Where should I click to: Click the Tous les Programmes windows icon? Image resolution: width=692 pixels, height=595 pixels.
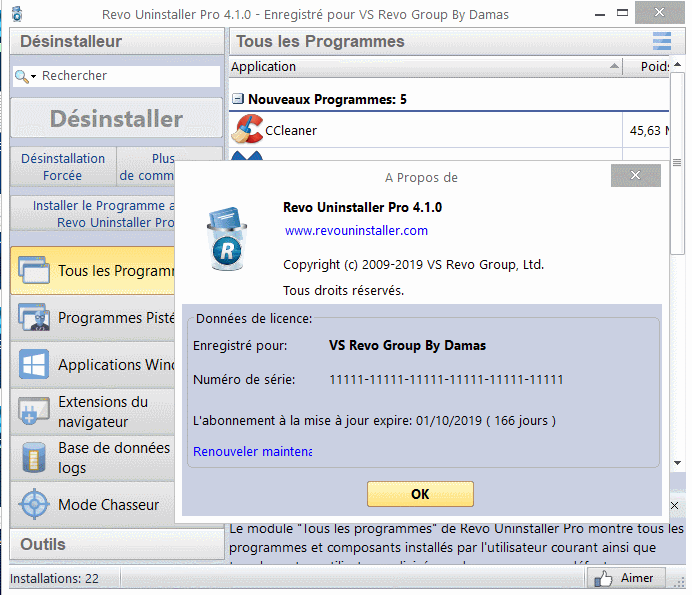coord(34,270)
